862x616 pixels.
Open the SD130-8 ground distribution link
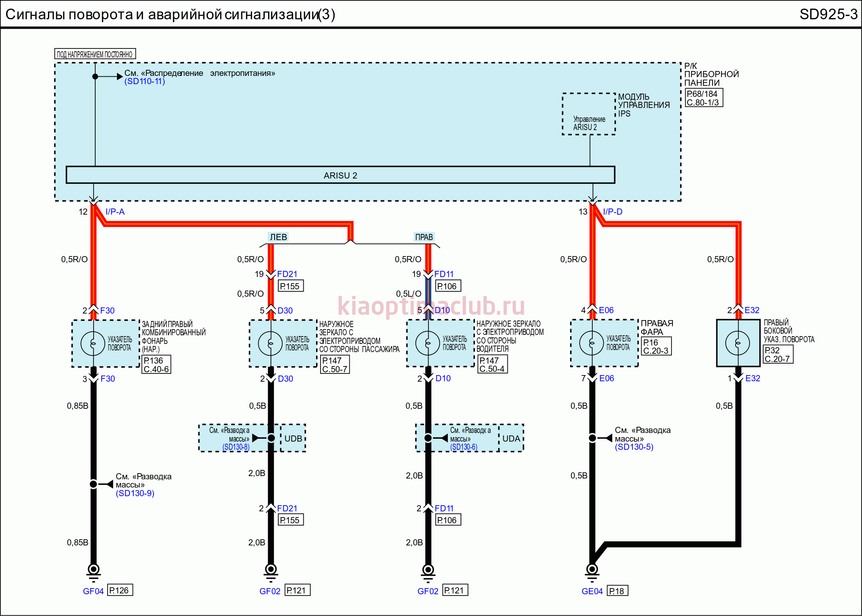click(x=236, y=447)
